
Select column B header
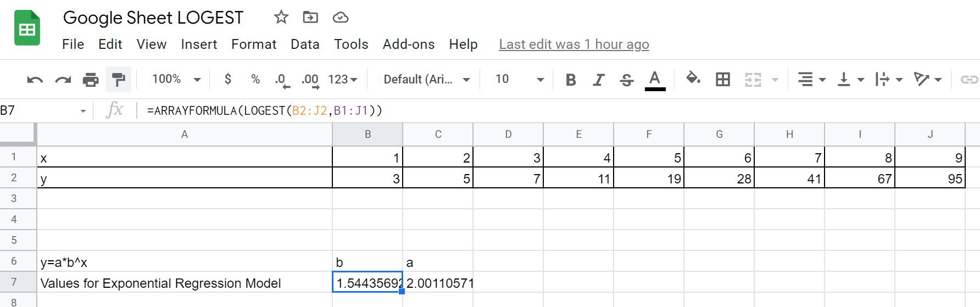pyautogui.click(x=367, y=135)
